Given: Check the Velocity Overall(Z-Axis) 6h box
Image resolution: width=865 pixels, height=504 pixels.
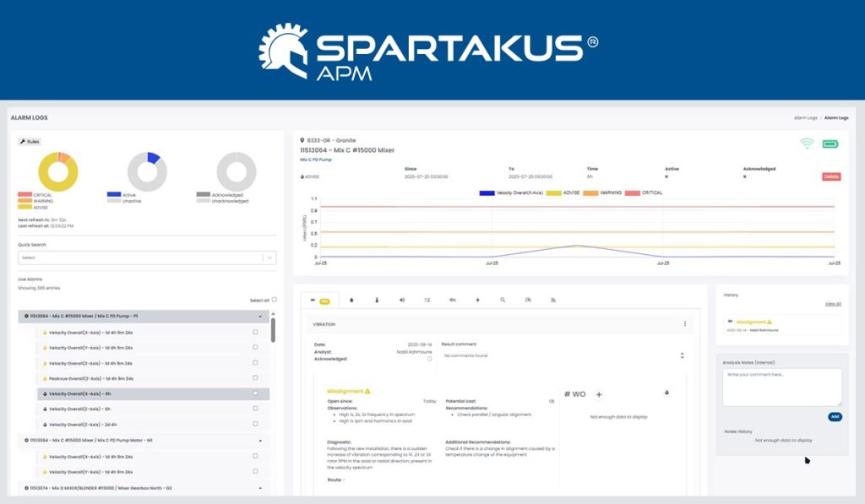Looking at the screenshot, I should (x=255, y=409).
